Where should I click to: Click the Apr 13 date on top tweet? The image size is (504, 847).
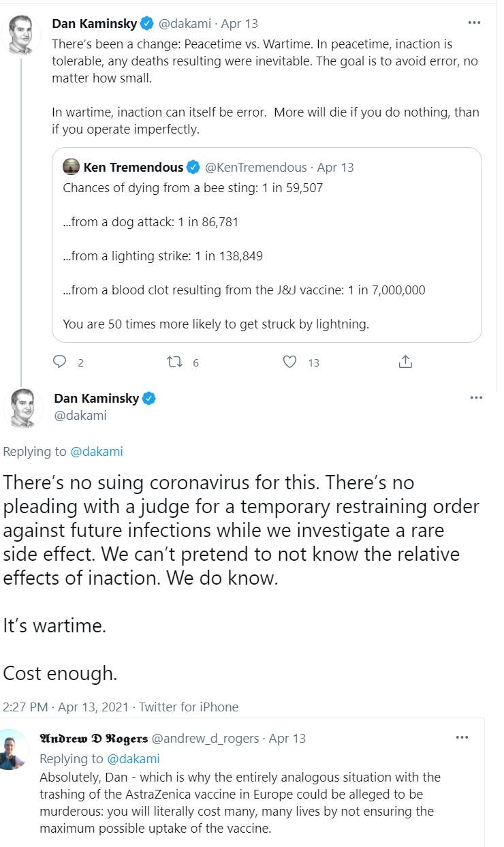[x=242, y=23]
